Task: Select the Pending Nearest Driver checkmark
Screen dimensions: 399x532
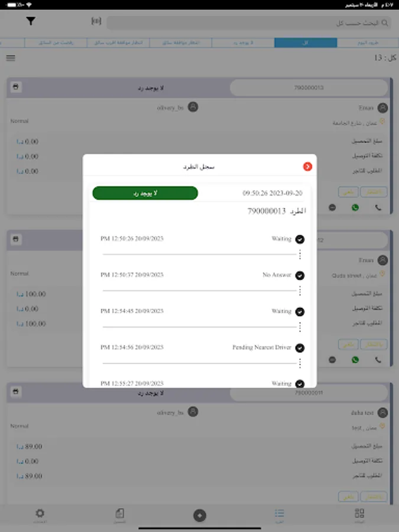Action: pyautogui.click(x=300, y=348)
